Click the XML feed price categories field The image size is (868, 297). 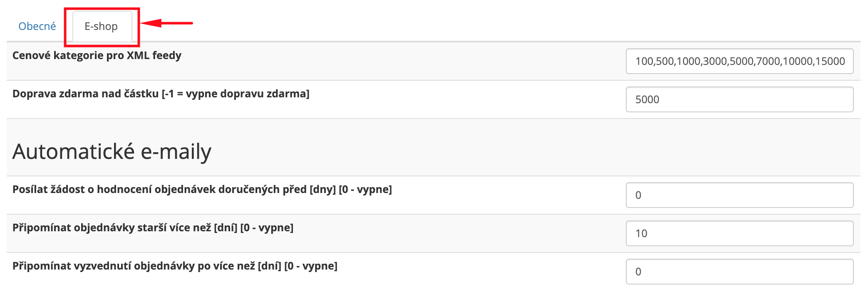739,61
